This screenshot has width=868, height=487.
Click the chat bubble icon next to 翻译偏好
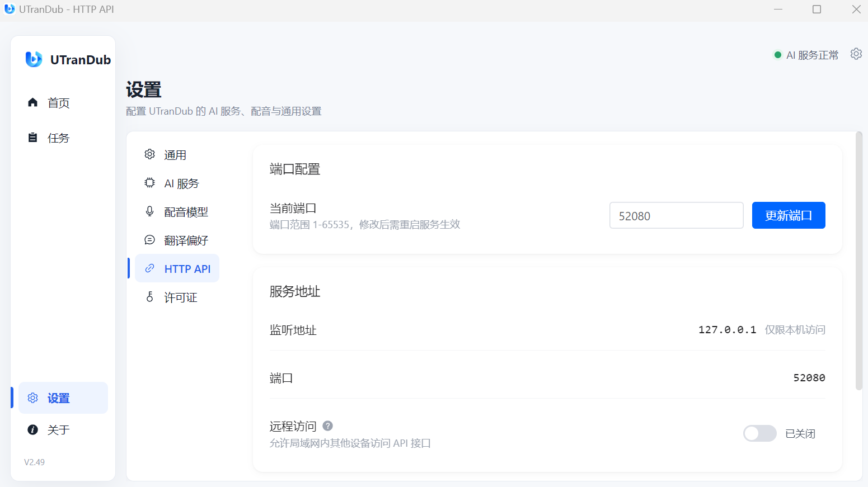149,240
